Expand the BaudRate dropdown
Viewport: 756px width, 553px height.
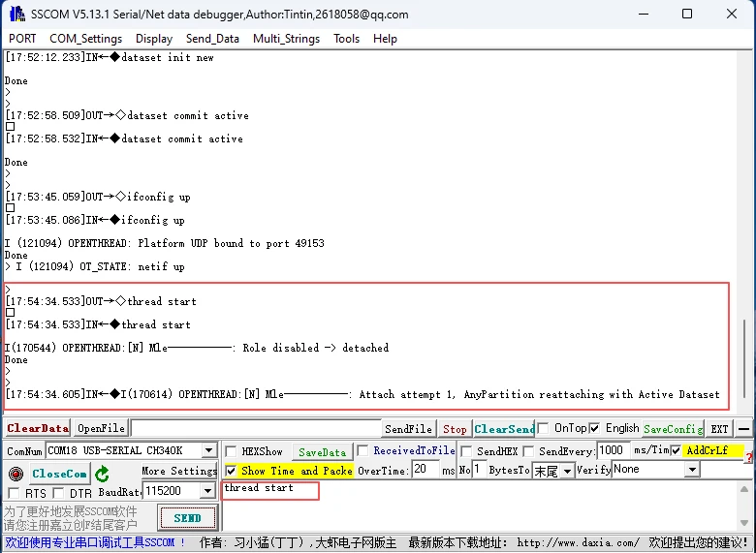[x=208, y=492]
